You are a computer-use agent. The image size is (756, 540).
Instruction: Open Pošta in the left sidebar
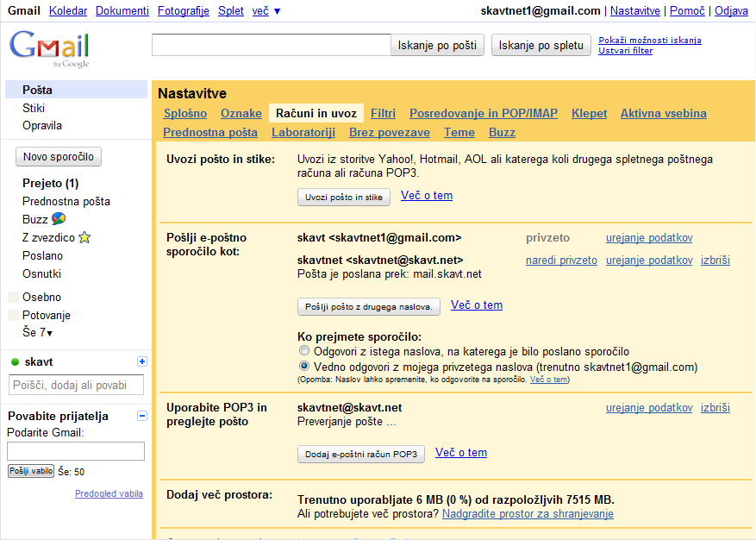click(x=76, y=90)
